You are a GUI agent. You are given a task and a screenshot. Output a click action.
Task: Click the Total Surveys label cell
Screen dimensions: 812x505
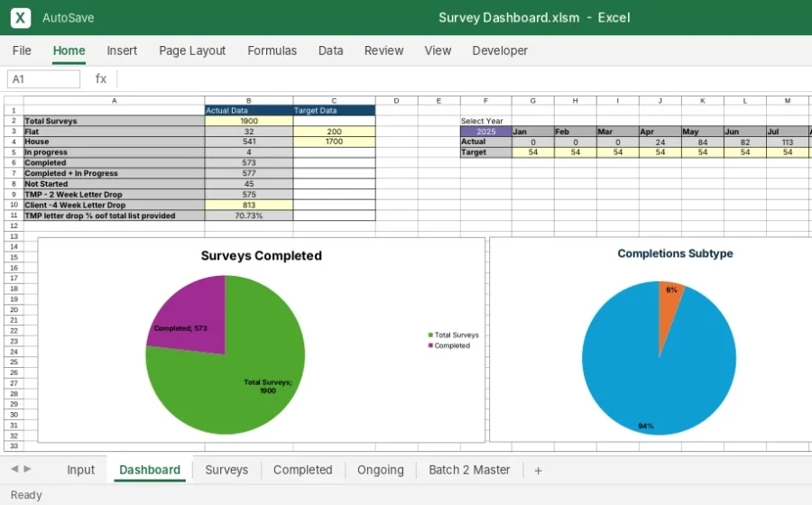click(x=114, y=121)
